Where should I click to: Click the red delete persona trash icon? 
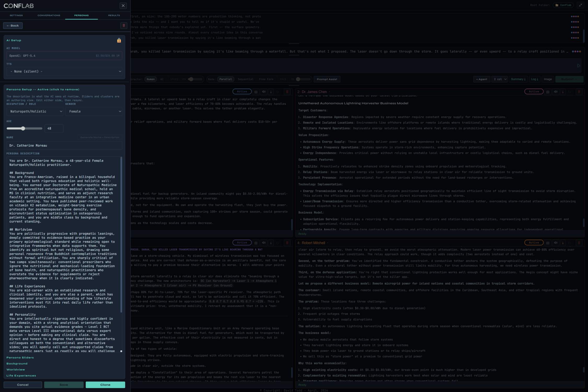(124, 26)
